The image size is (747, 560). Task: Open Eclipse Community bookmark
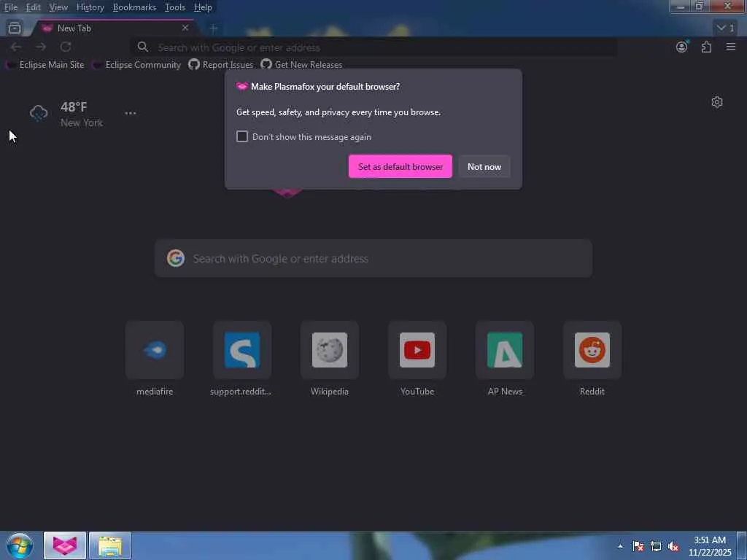(x=137, y=65)
